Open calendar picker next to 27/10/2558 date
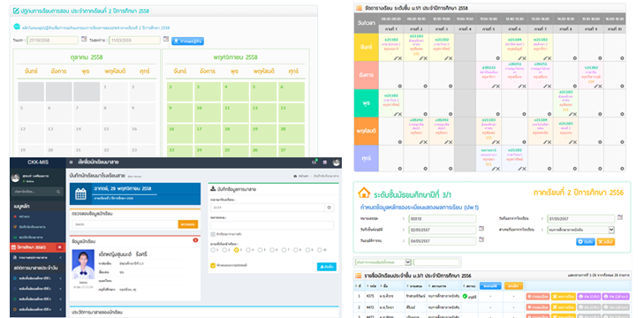 84,39
